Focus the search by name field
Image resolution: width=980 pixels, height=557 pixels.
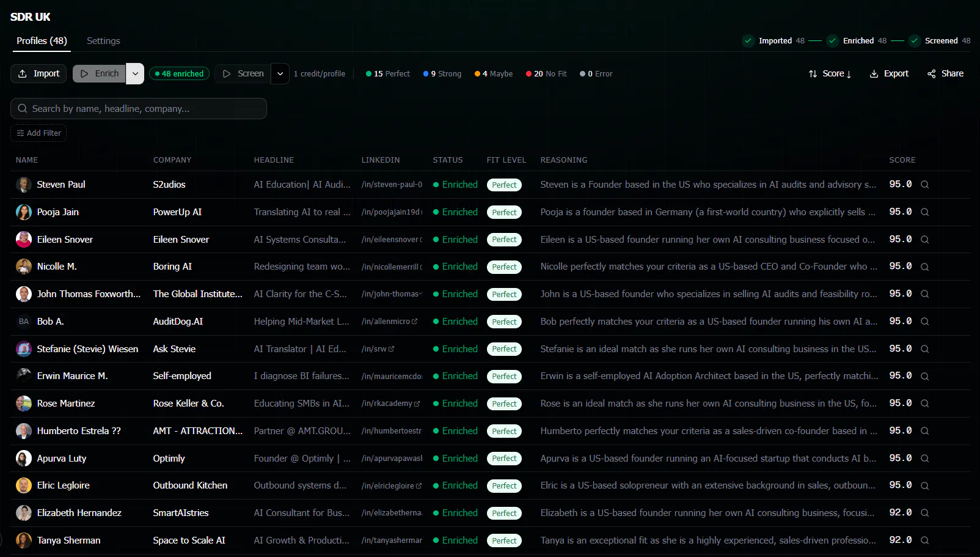click(139, 108)
